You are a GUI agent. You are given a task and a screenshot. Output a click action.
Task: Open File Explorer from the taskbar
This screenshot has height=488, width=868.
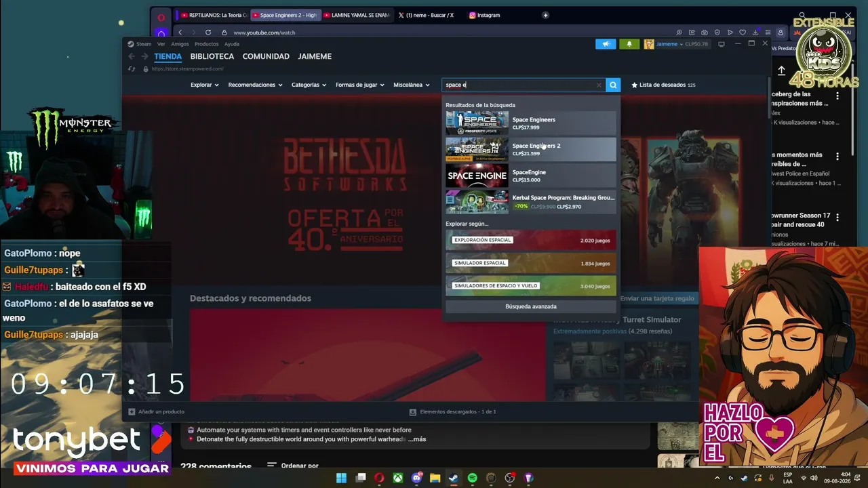pyautogui.click(x=435, y=478)
